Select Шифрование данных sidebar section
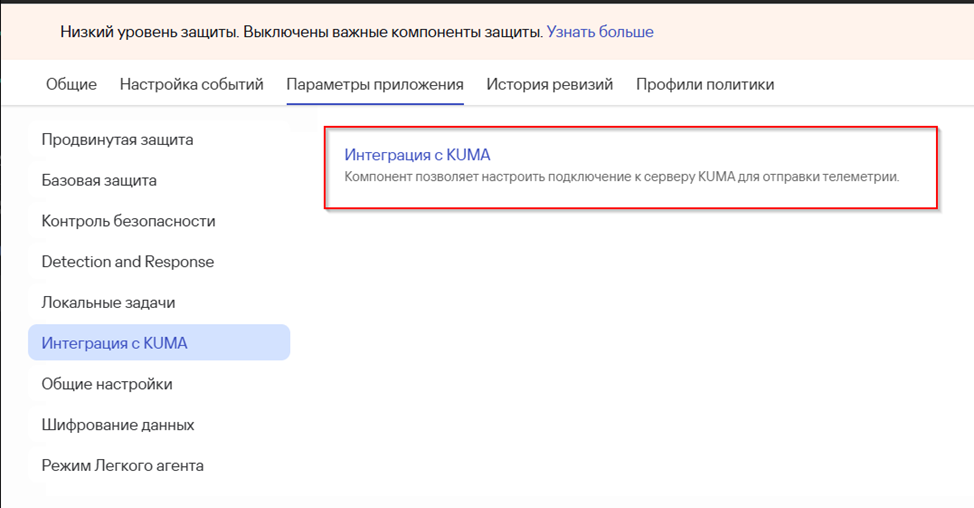Viewport: 974px width, 508px height. point(117,425)
